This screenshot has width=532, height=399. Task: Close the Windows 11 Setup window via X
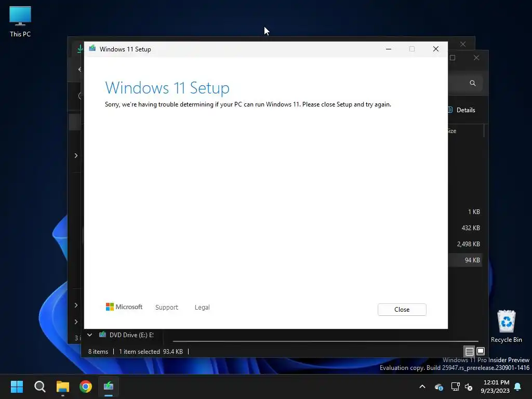pos(436,49)
